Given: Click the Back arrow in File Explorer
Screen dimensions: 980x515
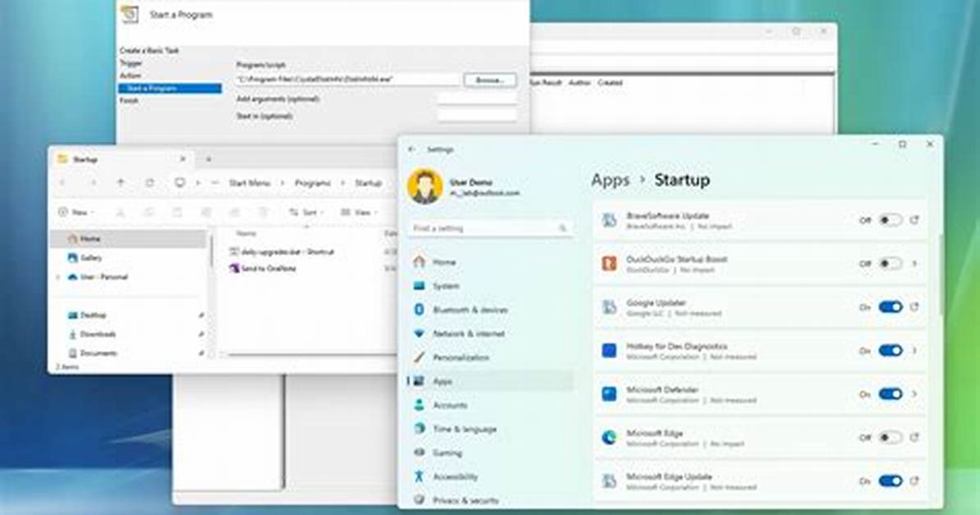Looking at the screenshot, I should click(62, 183).
